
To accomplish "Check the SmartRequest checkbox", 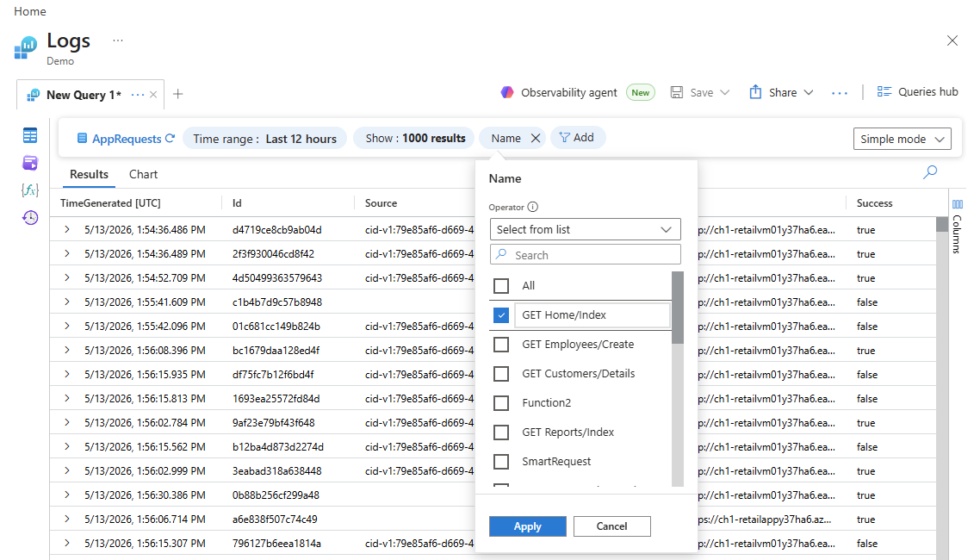I will (x=501, y=462).
